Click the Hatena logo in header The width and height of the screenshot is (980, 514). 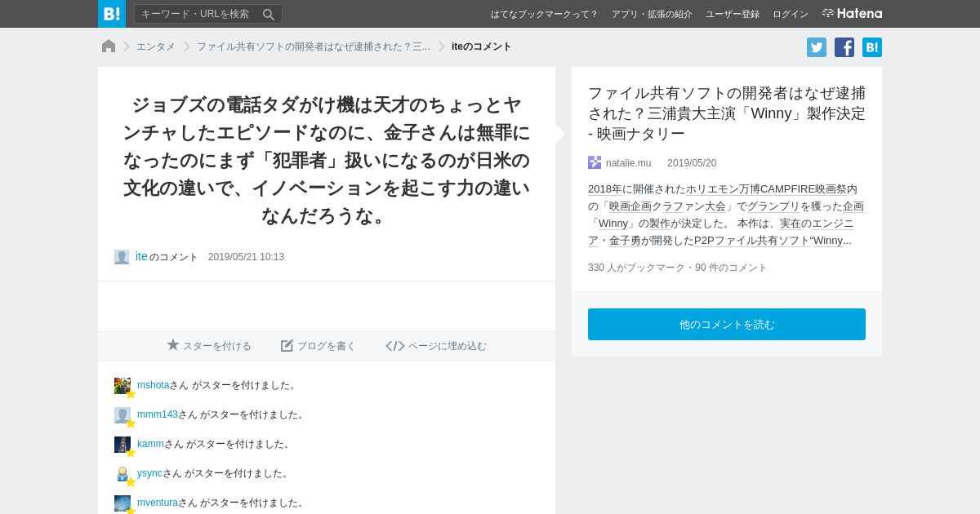[x=852, y=14]
